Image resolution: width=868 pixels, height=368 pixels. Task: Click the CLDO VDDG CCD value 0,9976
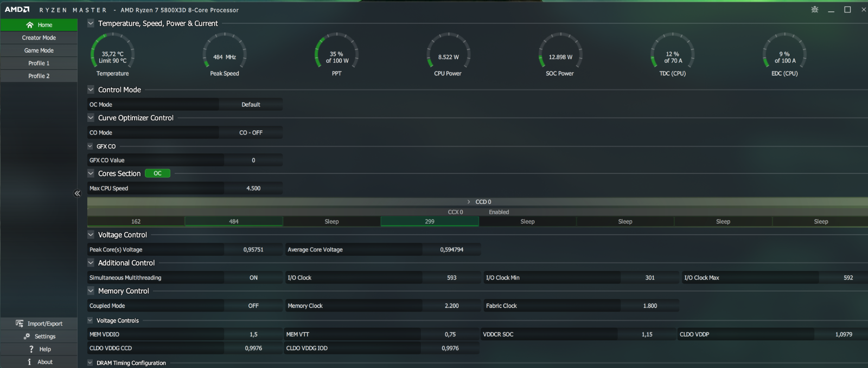click(x=253, y=348)
